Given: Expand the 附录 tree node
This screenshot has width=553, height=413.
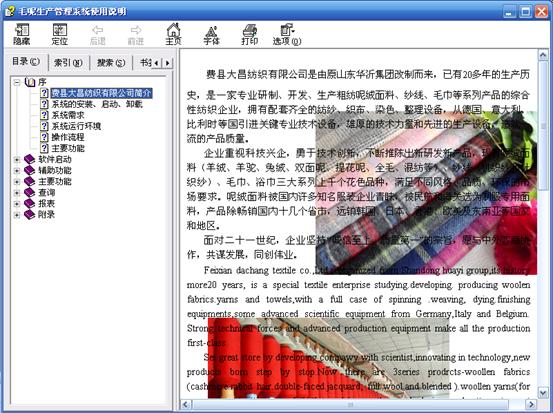Looking at the screenshot, I should pos(17,215).
